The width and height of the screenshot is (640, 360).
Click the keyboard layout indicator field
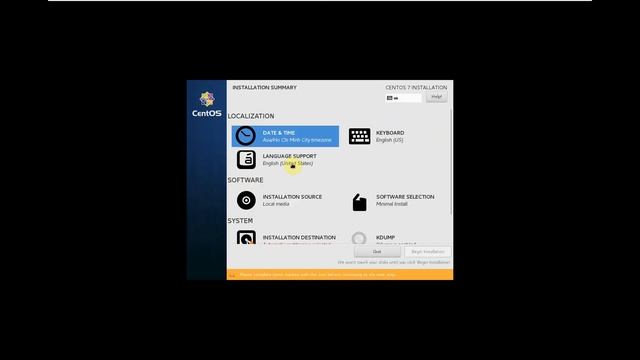click(403, 98)
